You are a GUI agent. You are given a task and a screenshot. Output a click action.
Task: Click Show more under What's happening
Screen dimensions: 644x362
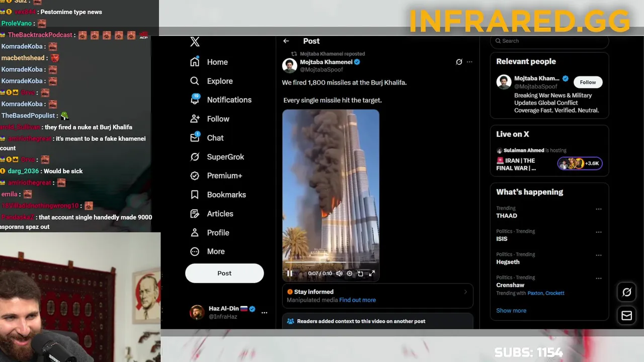tap(511, 311)
